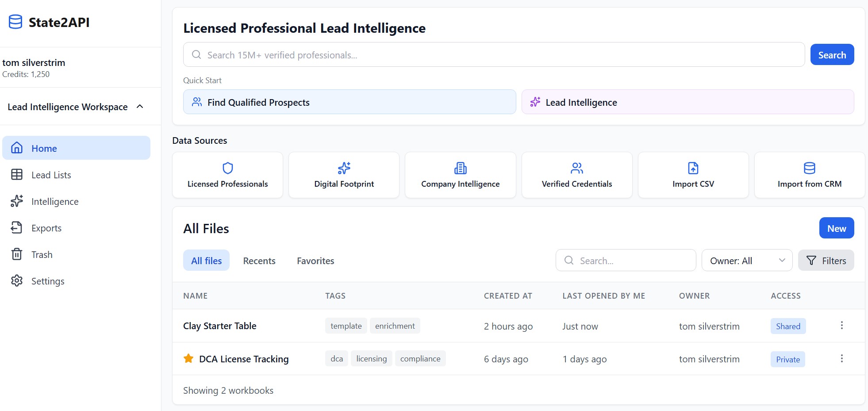Unstar the DCA License Tracking workbook

click(188, 358)
